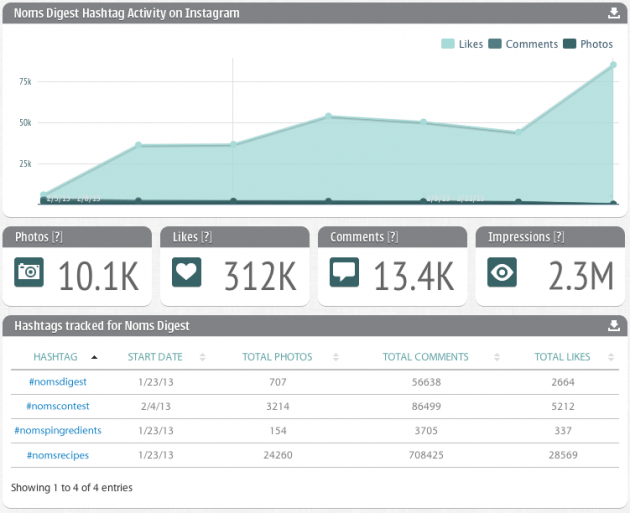Open the Comments [?] help tooltip

point(393,237)
